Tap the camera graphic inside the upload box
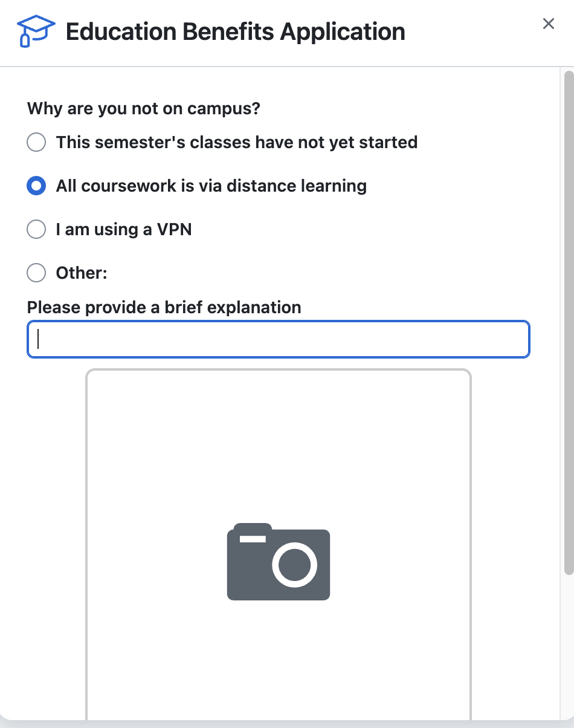The height and width of the screenshot is (728, 574). (x=278, y=562)
